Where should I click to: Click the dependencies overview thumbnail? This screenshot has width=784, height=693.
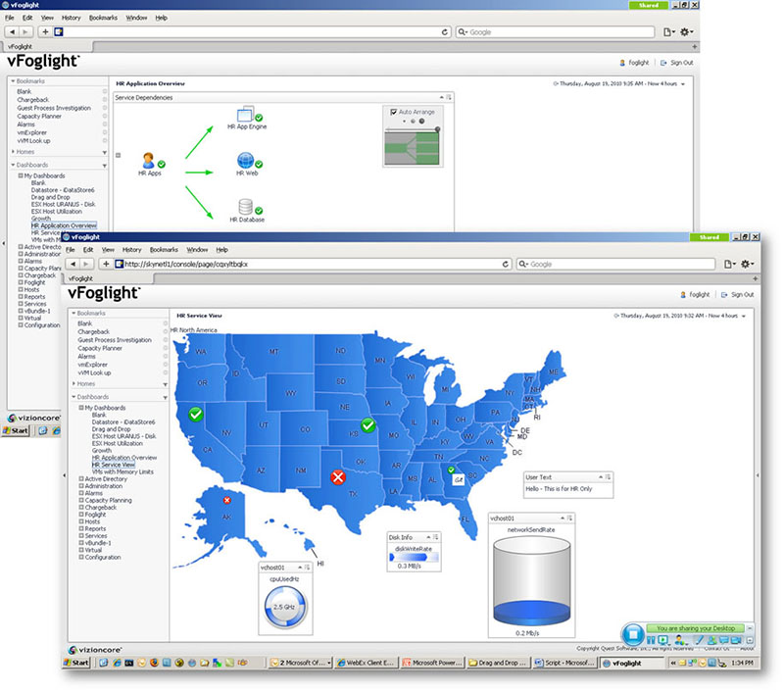[x=412, y=148]
